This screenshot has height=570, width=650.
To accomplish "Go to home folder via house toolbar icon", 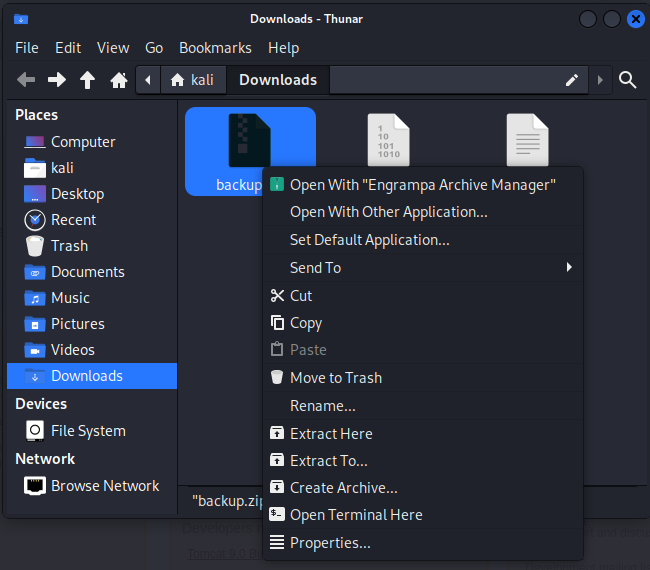I will (x=119, y=80).
